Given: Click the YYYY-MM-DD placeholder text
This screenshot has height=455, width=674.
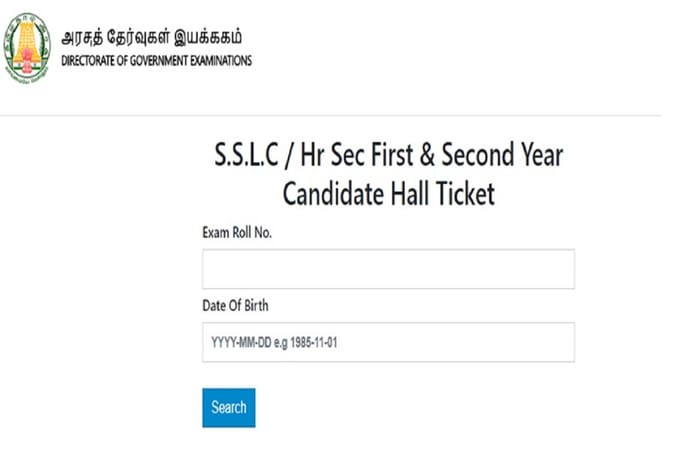Looking at the screenshot, I should tap(248, 343).
